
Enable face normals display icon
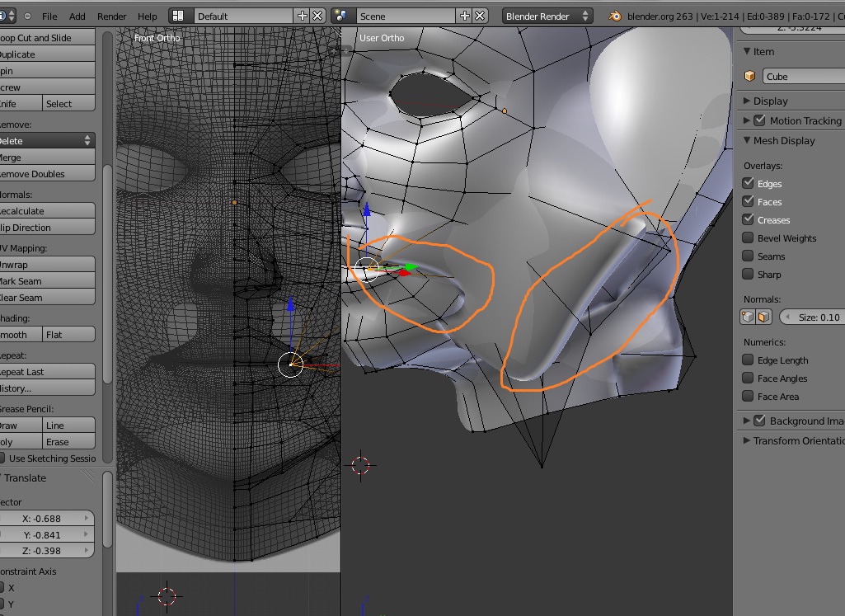tap(763, 317)
